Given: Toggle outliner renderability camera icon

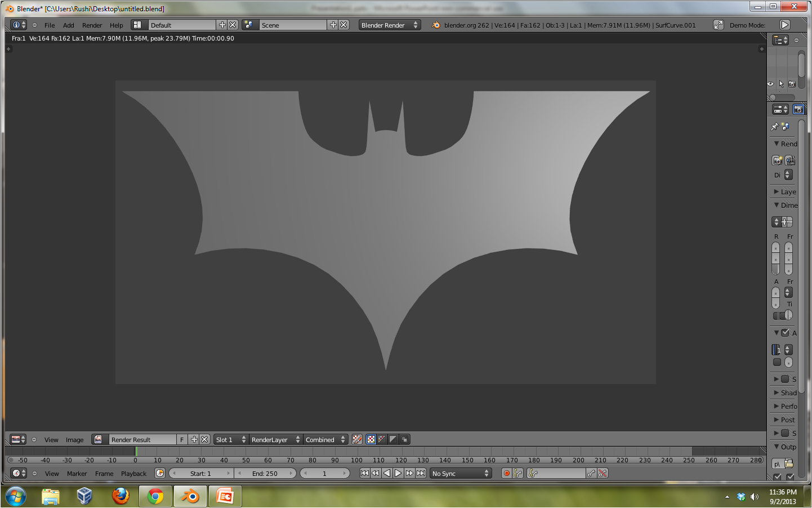Looking at the screenshot, I should 792,84.
